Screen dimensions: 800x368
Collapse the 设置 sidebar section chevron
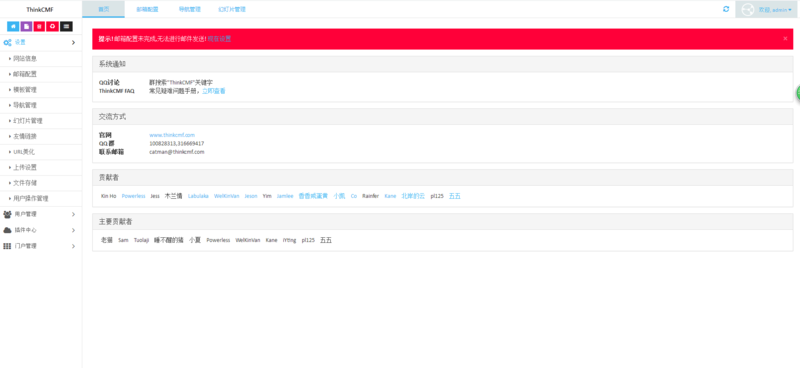coord(73,42)
